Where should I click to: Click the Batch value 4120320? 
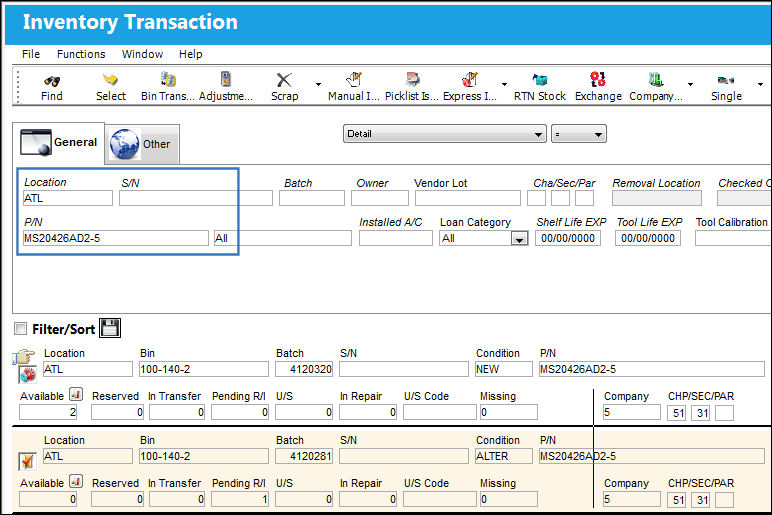click(304, 369)
